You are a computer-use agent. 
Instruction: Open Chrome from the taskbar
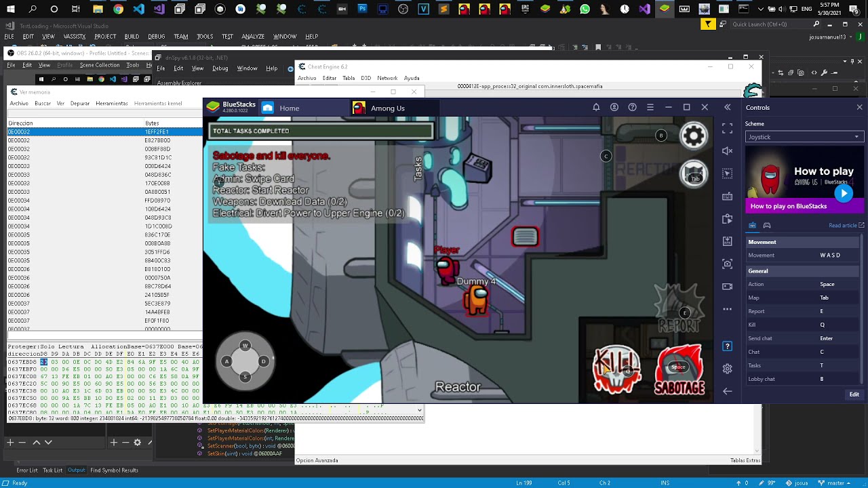pos(119,9)
